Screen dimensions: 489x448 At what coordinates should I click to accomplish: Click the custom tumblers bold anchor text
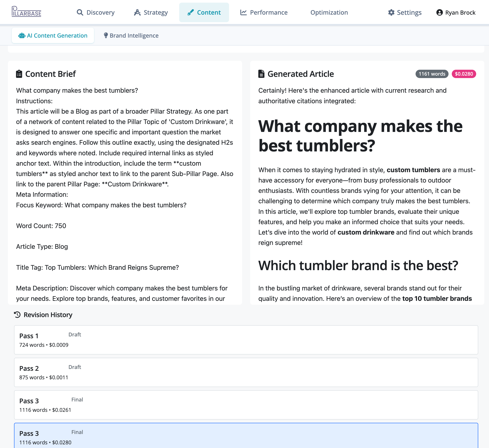(x=413, y=170)
